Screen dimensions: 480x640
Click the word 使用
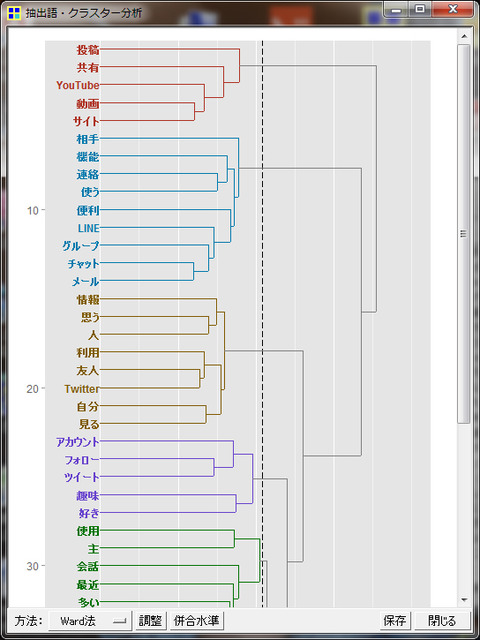[x=88, y=531]
